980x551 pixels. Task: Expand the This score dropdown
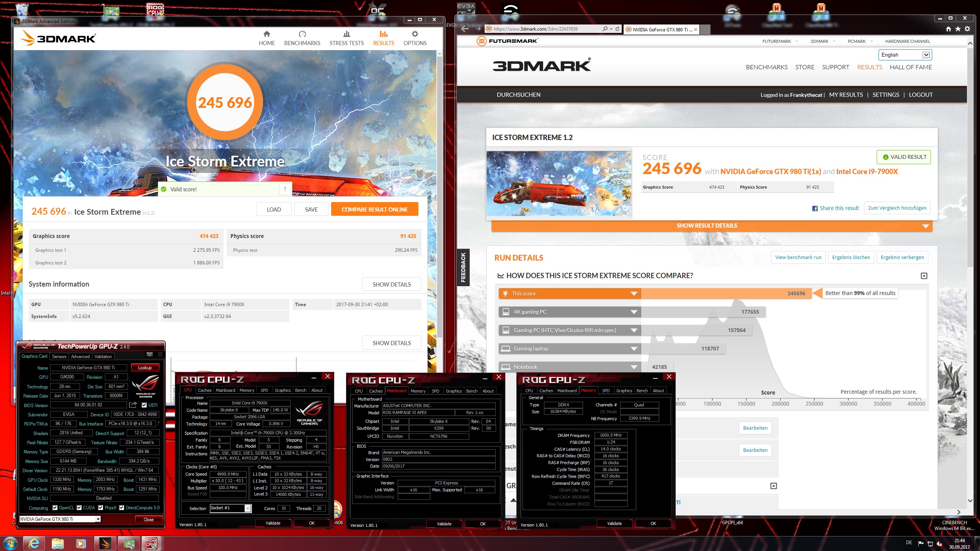(634, 293)
